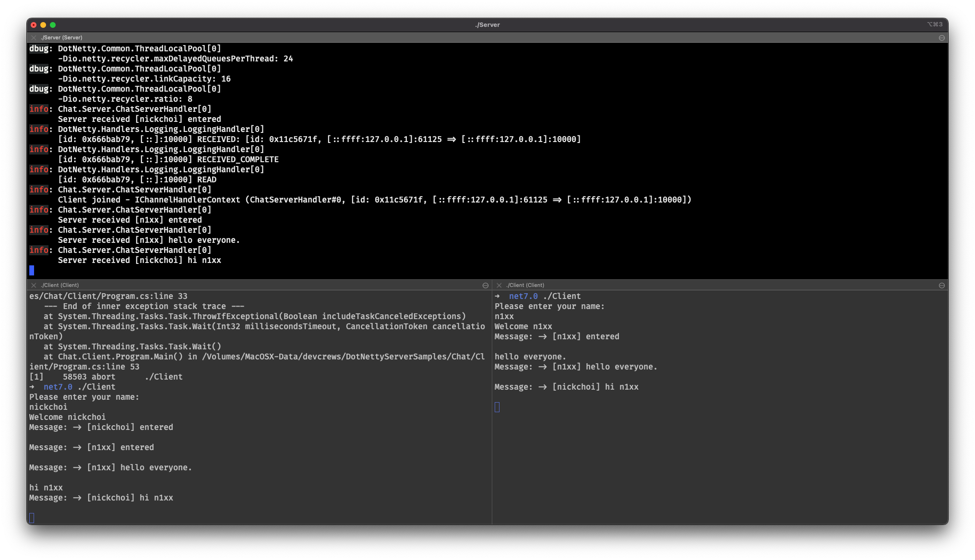Screen dimensions: 975x560
Task: Select the right ./Client (Client) pane title
Action: pyautogui.click(x=525, y=285)
